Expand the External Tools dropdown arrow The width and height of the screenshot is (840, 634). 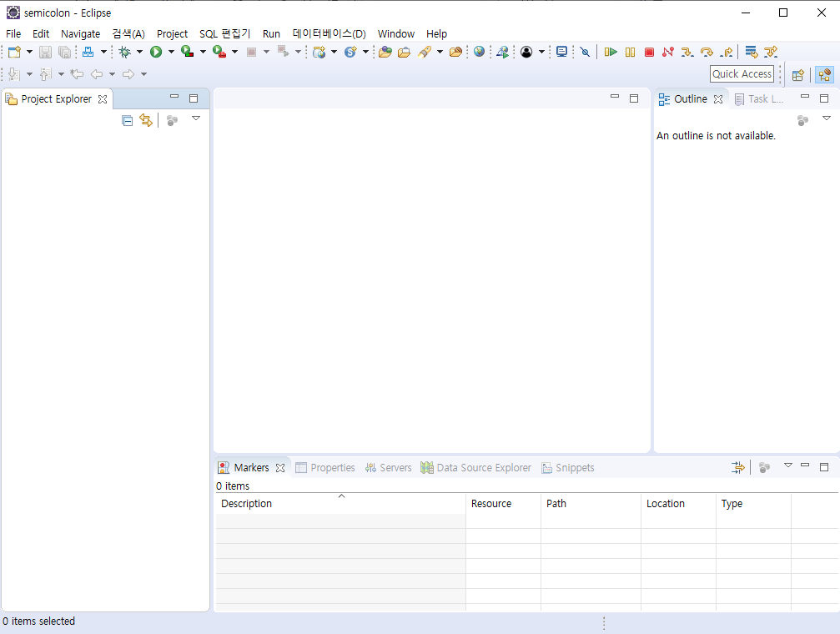(234, 52)
